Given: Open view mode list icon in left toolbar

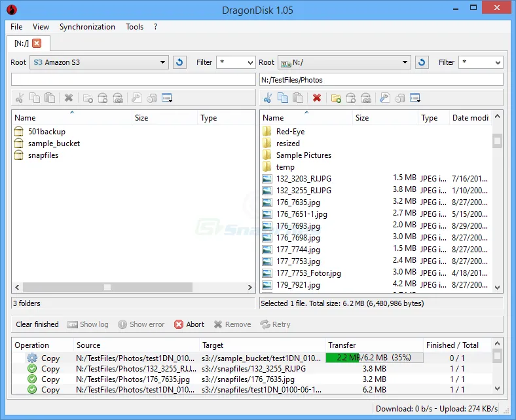Looking at the screenshot, I should point(167,98).
